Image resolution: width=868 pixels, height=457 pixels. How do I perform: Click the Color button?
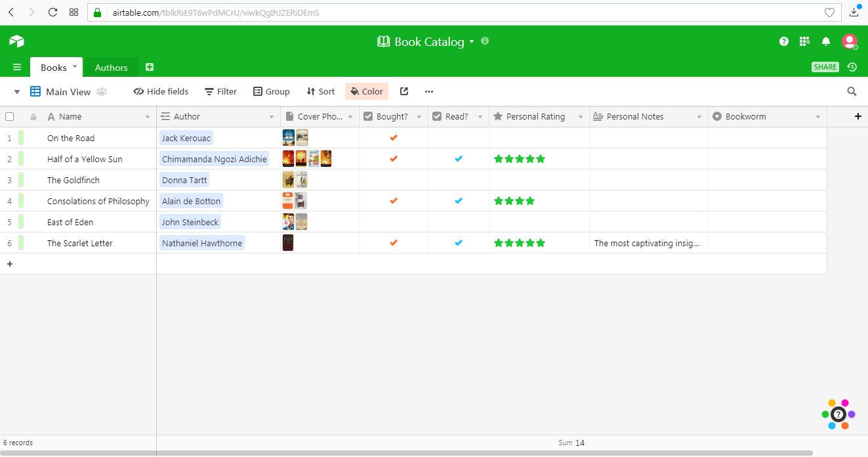(367, 92)
